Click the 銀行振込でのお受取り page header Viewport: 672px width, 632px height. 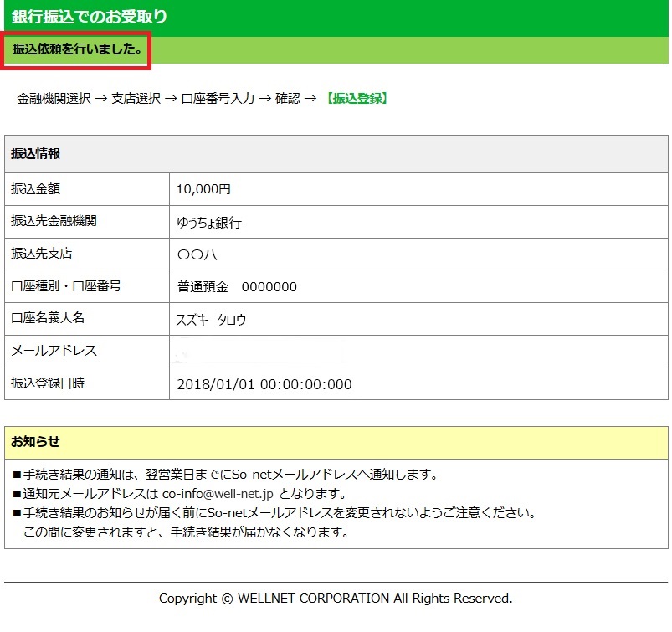(90, 17)
